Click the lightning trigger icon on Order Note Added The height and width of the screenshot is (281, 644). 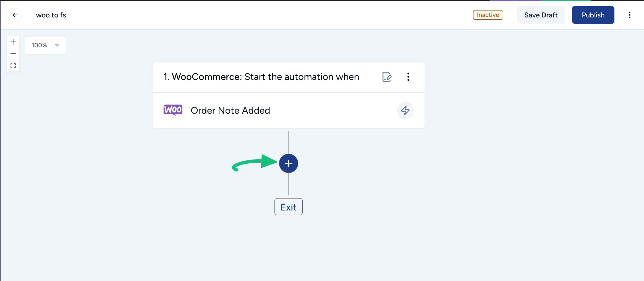tap(405, 110)
